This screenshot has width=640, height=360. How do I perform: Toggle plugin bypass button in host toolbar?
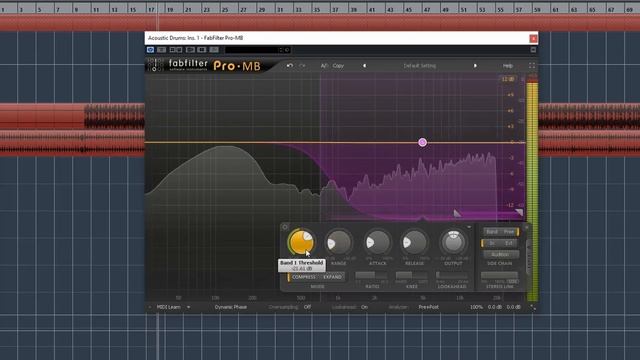pyautogui.click(x=150, y=50)
